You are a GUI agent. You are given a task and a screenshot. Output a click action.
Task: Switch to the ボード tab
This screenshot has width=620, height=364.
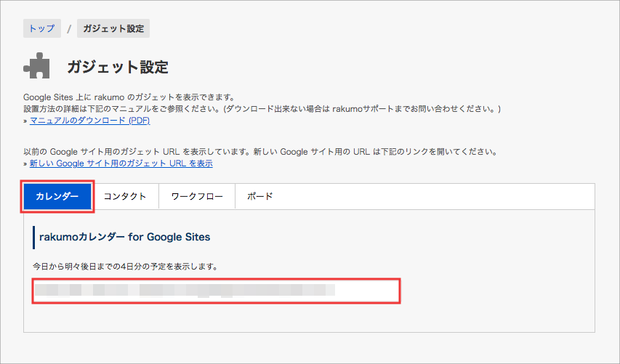click(259, 196)
